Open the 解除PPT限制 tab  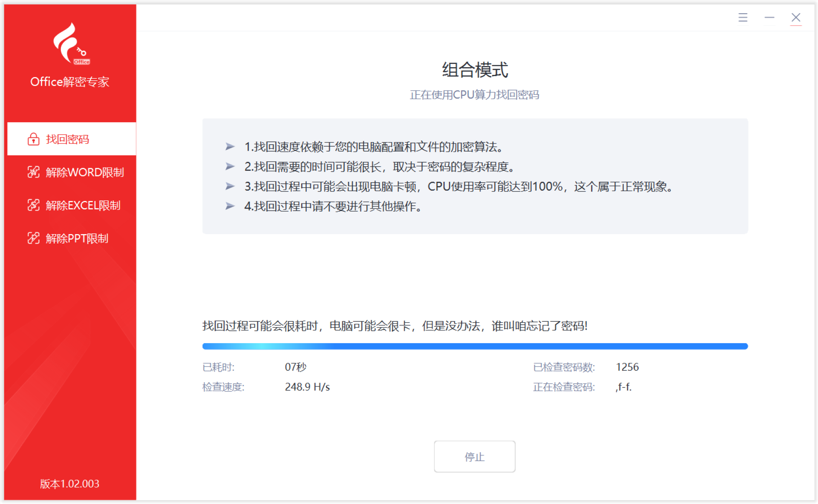(70, 238)
